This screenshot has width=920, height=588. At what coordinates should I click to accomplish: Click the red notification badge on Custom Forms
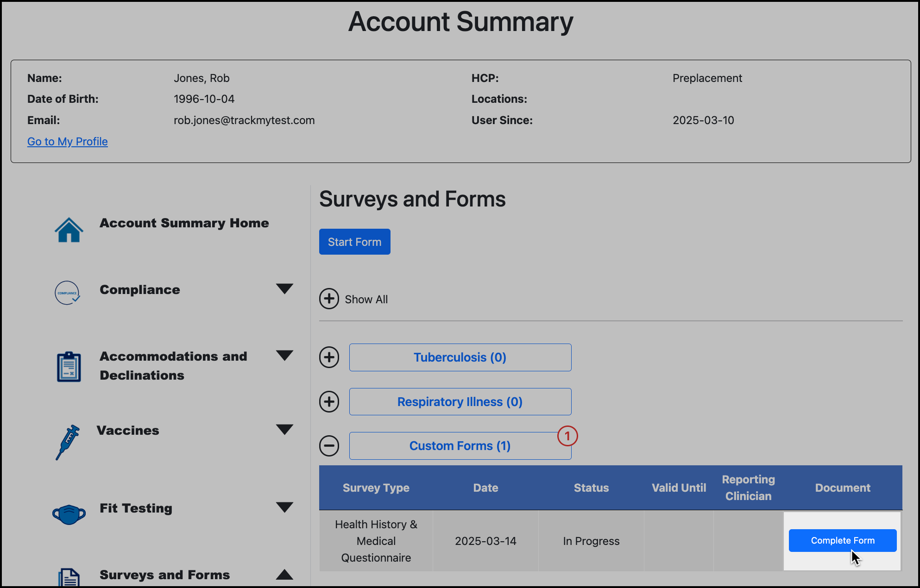(567, 436)
